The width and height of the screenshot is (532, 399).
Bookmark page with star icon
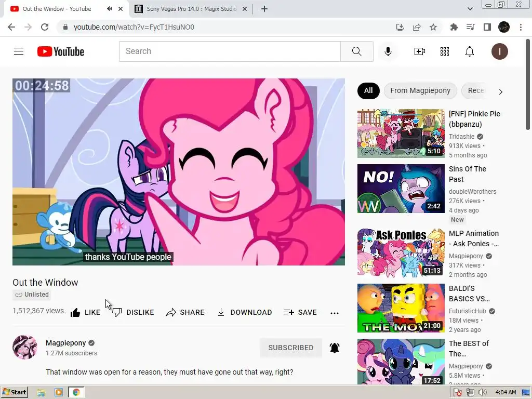433,27
